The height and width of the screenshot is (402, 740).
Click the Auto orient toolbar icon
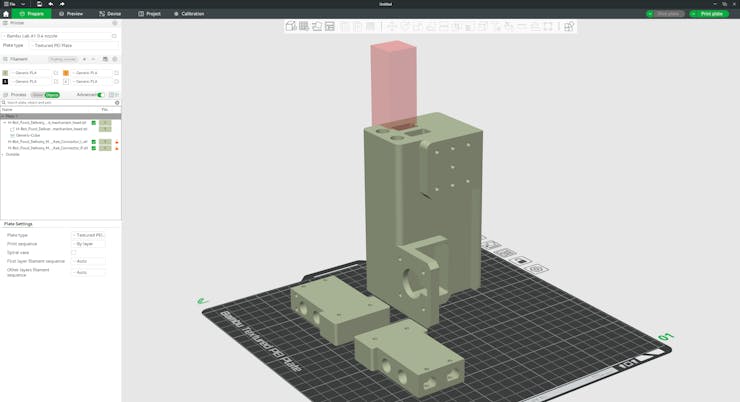pyautogui.click(x=317, y=26)
